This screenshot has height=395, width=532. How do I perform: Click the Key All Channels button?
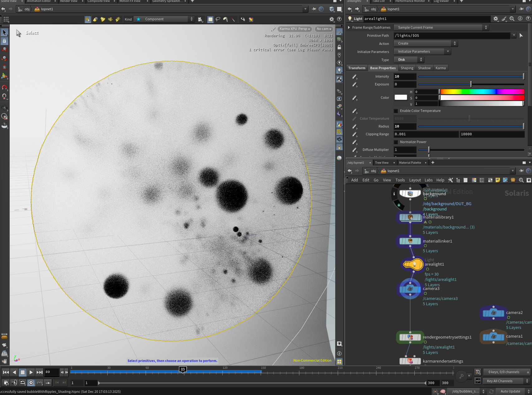pos(500,381)
